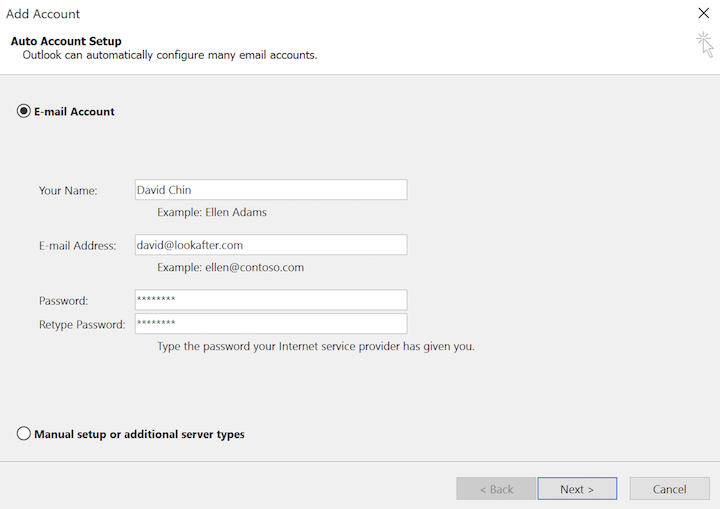Click the "E-mail Address:" label
Screen dimensions: 720x509
click(x=78, y=245)
